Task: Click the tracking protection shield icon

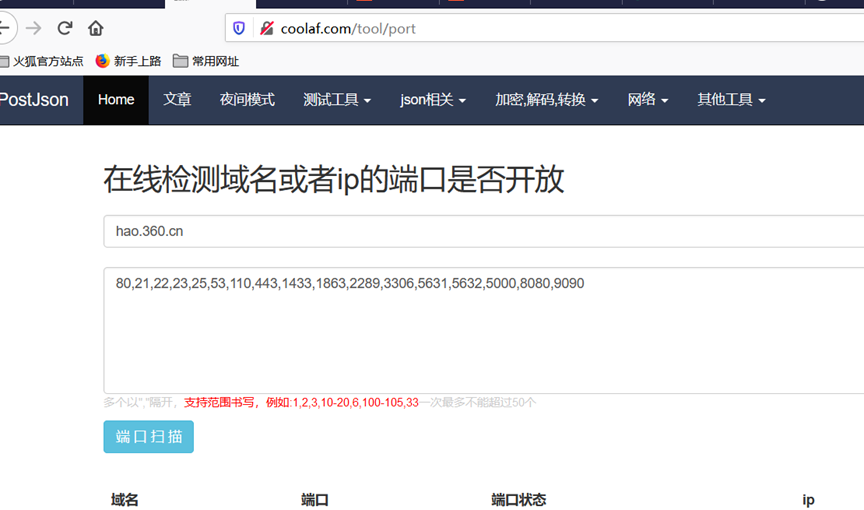Action: pos(239,28)
